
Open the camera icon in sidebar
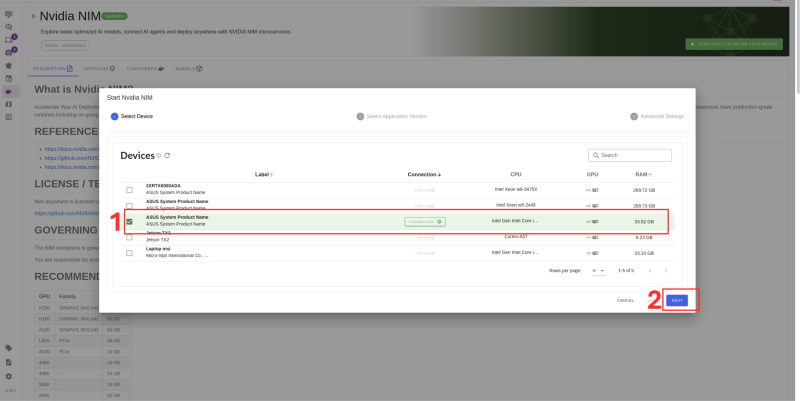coord(9,53)
